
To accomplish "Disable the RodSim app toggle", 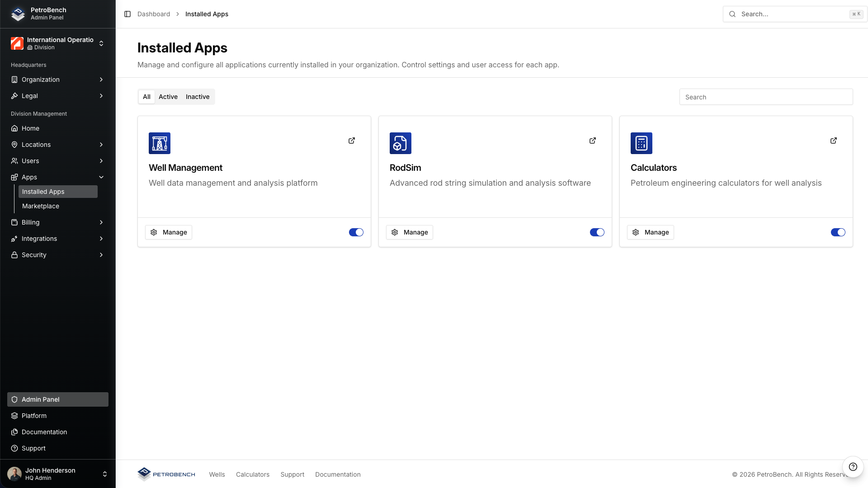I will pos(597,232).
